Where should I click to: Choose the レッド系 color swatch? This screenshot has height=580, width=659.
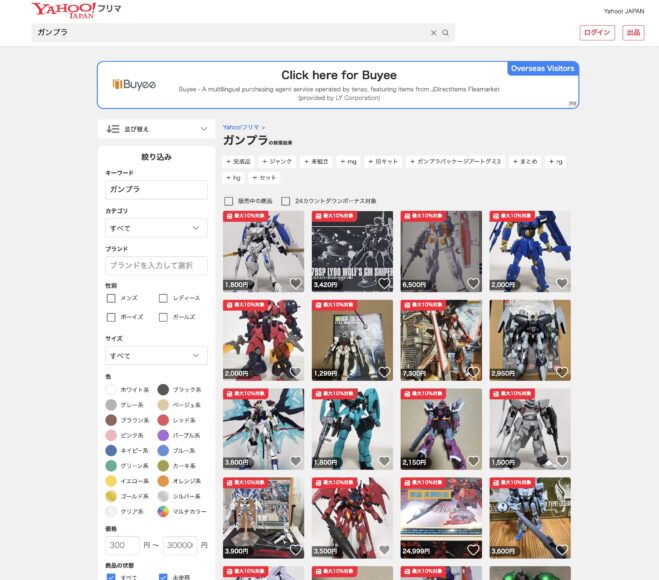tap(163, 420)
